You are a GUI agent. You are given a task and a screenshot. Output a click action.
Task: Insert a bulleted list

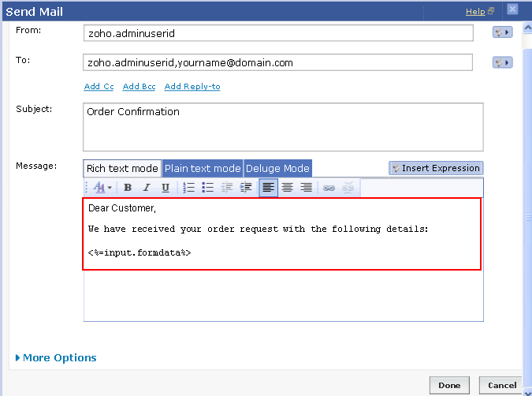pyautogui.click(x=208, y=188)
